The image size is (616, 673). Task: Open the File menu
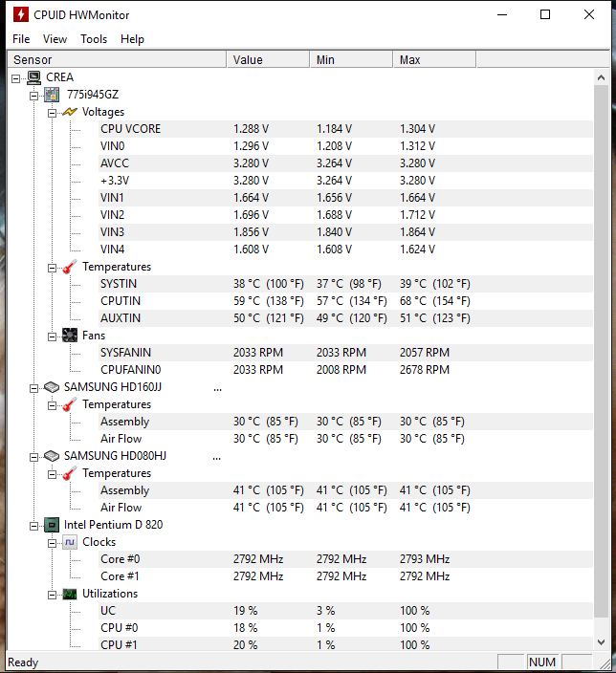pos(21,39)
